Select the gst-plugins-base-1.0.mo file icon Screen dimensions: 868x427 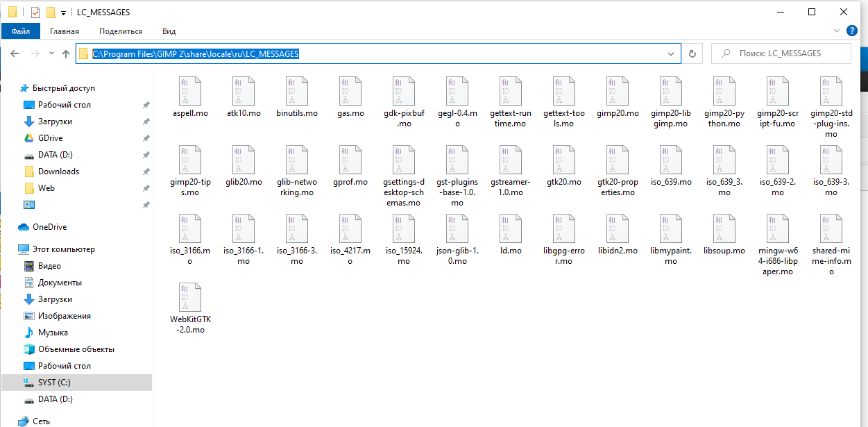(457, 159)
